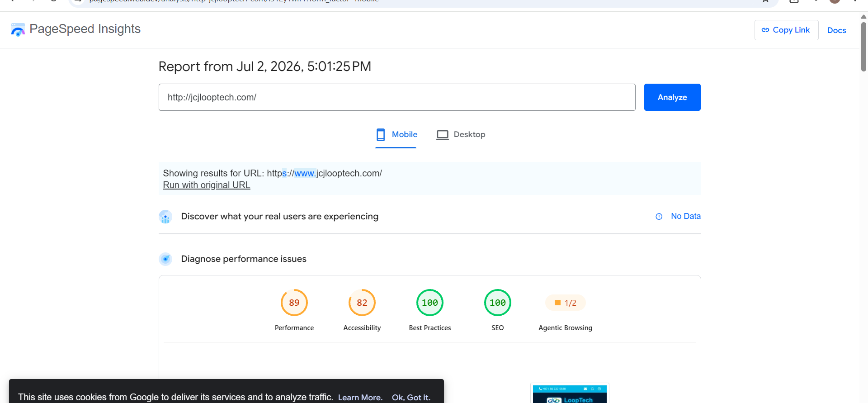Click the No Data info icon

pos(659,217)
